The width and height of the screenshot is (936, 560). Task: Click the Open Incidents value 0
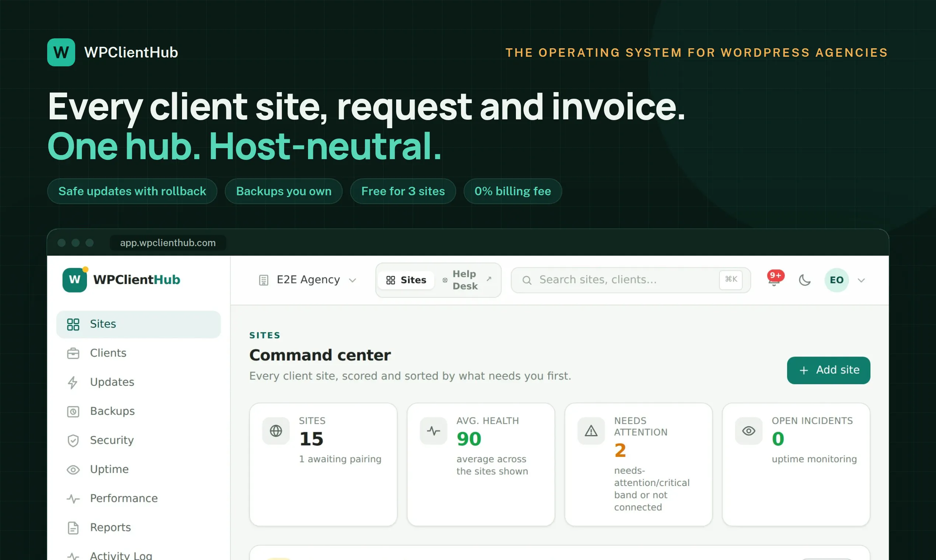[778, 439]
